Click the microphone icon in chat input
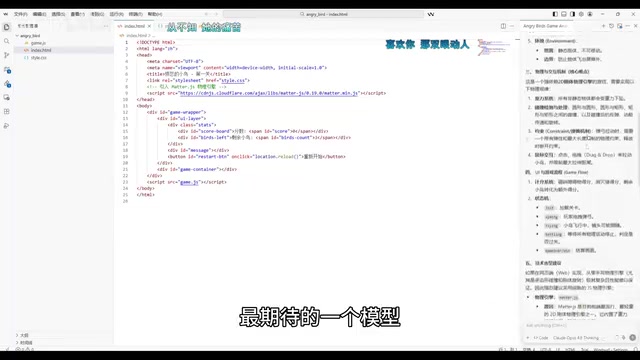This screenshot has height=360, width=640. [624, 337]
